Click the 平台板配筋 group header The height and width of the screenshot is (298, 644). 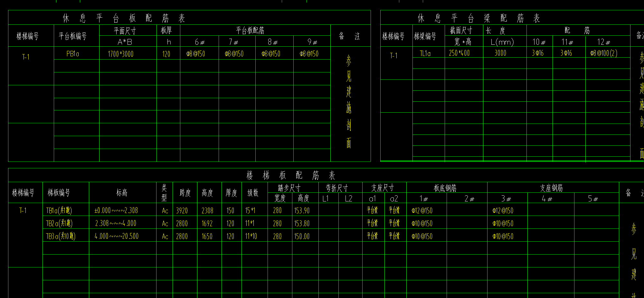click(250, 30)
